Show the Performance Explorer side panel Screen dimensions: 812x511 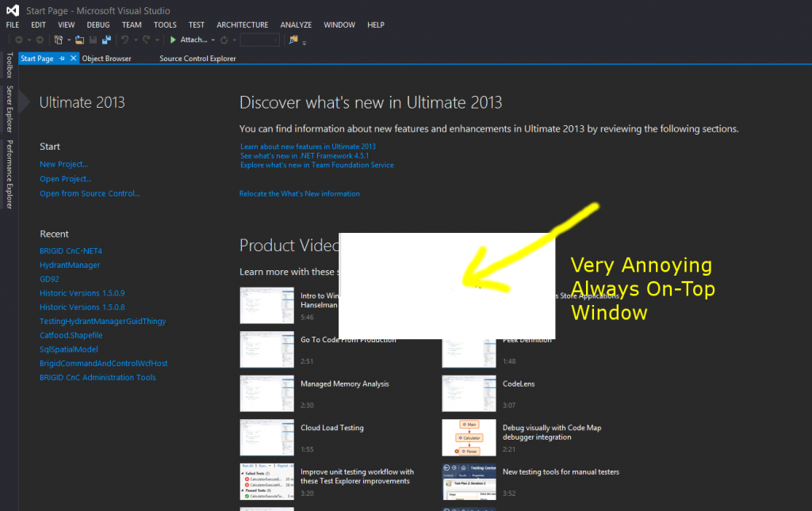pyautogui.click(x=9, y=174)
